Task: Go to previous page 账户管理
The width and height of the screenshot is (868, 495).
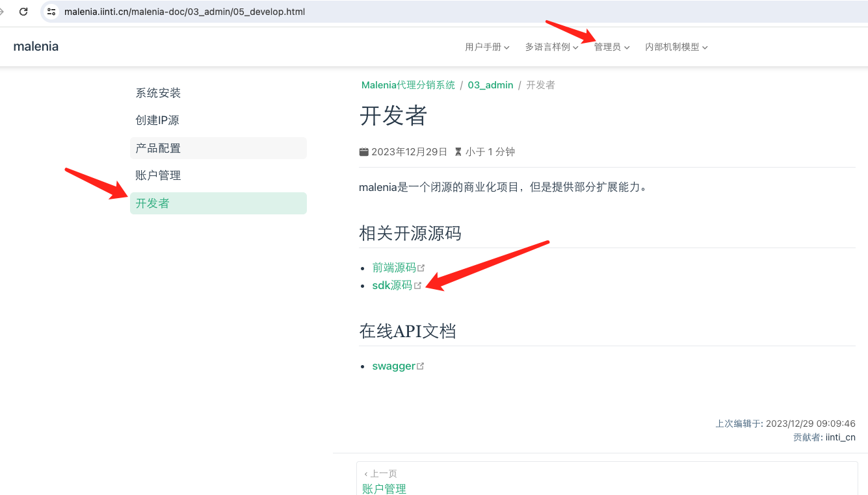Action: 384,489
